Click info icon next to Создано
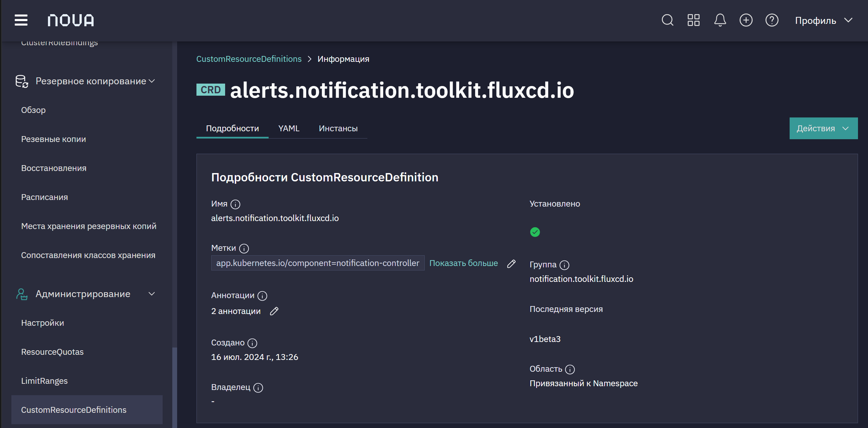Viewport: 868px width, 428px height. click(x=252, y=343)
